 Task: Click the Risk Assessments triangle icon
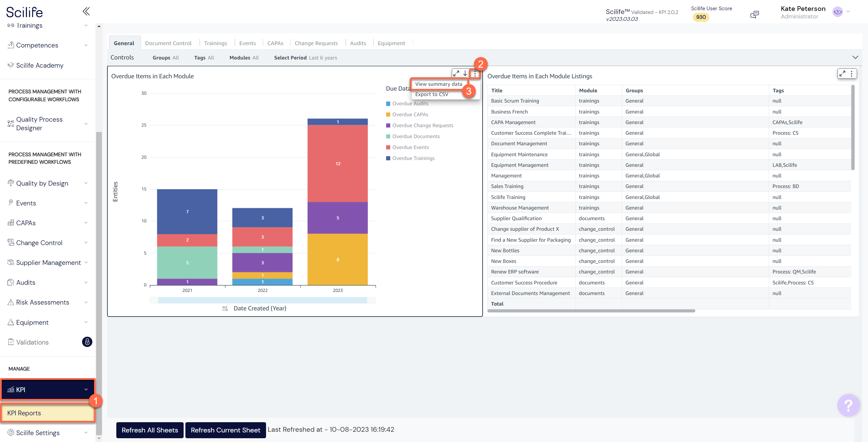pyautogui.click(x=11, y=302)
